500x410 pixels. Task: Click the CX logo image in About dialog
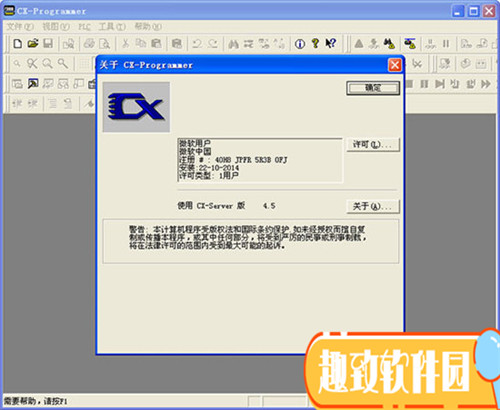pyautogui.click(x=136, y=107)
